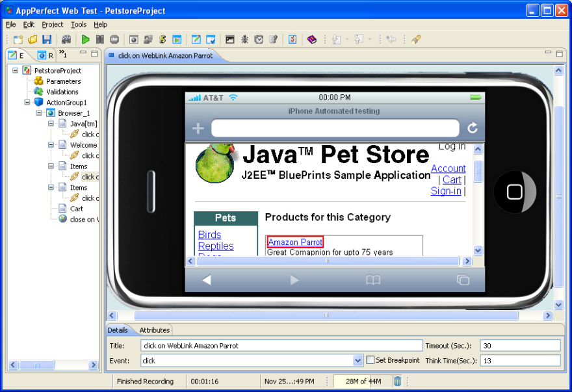Open help with purple book icon
The height and width of the screenshot is (392, 572).
[311, 40]
